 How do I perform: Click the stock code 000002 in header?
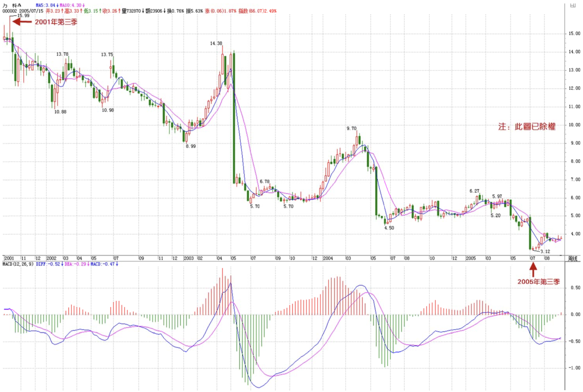10,11
